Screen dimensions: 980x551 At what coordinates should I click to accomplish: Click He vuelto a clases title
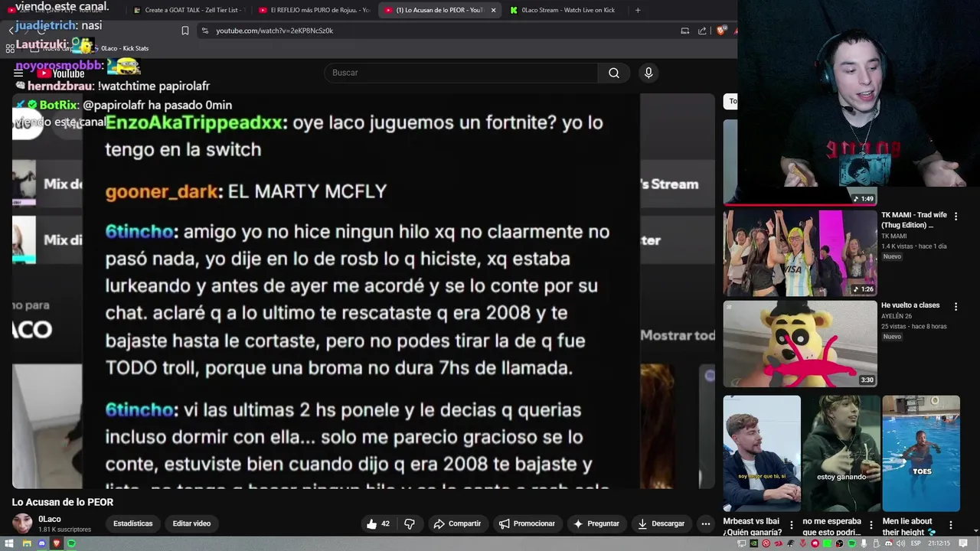click(910, 305)
